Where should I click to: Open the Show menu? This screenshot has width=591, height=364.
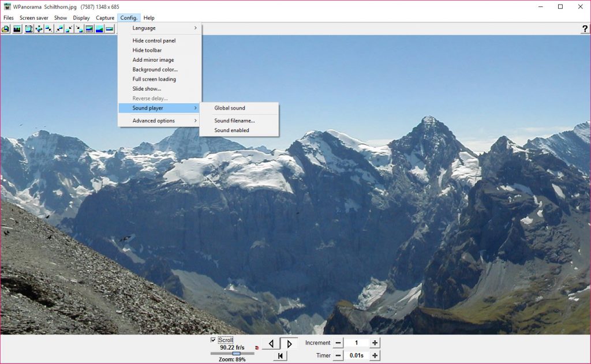[60, 18]
